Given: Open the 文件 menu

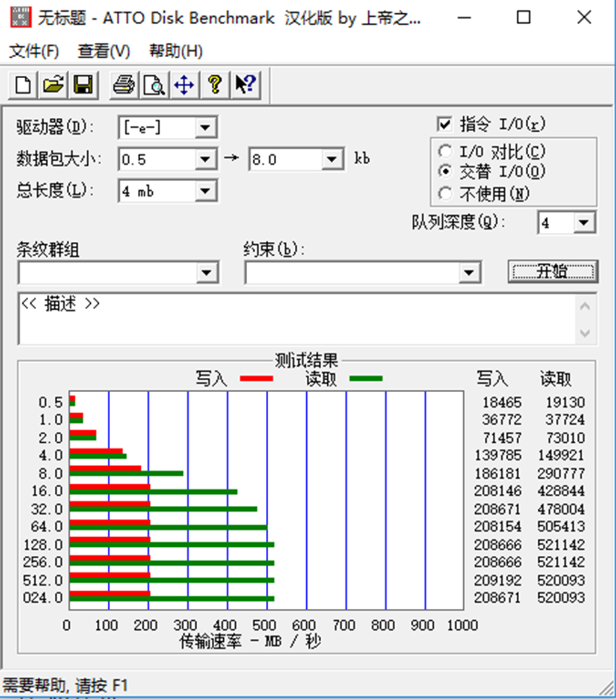Looking at the screenshot, I should click(33, 52).
